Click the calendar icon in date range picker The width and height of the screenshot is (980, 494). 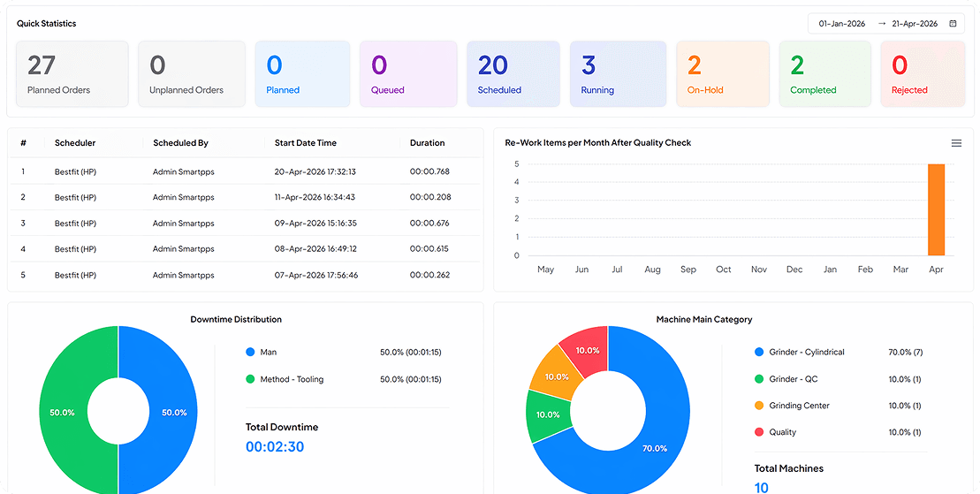tap(953, 24)
